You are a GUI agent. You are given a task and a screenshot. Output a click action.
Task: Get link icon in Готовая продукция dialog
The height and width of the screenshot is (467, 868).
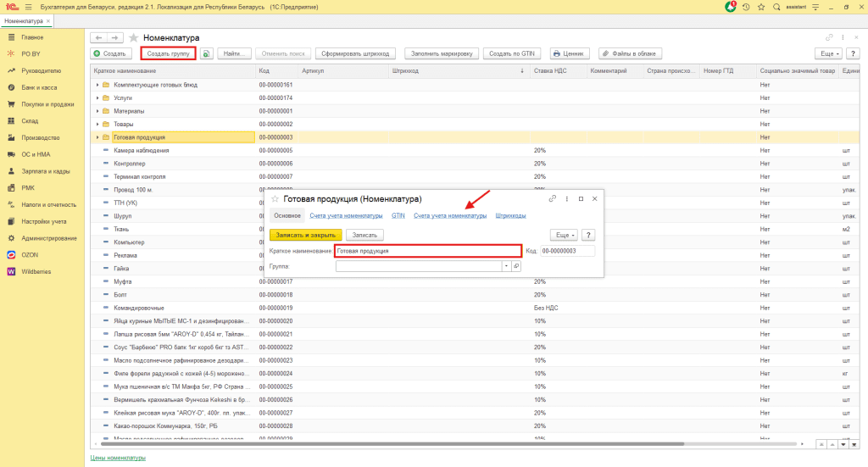point(553,198)
